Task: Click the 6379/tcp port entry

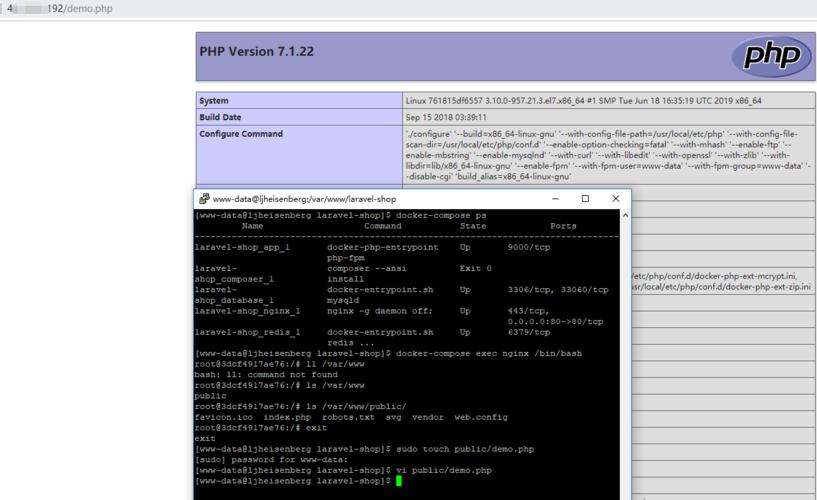Action: (x=529, y=332)
